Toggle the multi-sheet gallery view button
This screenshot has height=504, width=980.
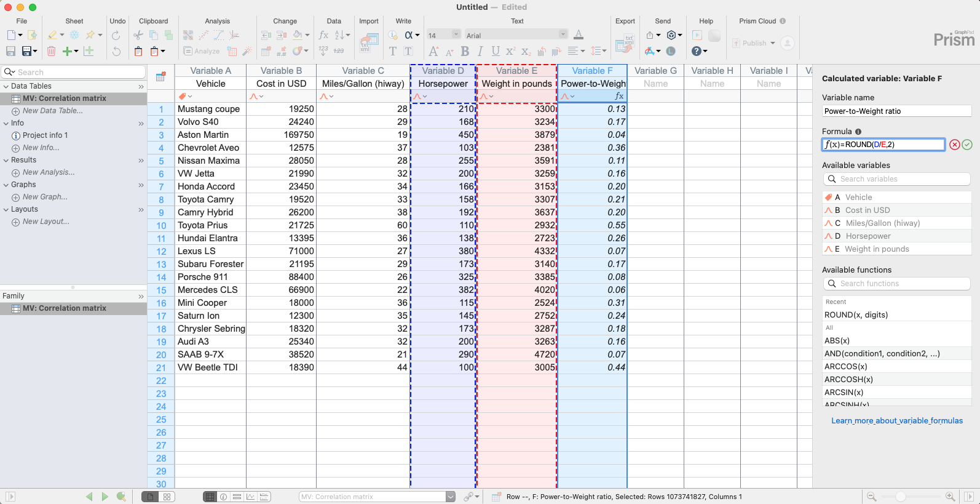[x=167, y=497]
